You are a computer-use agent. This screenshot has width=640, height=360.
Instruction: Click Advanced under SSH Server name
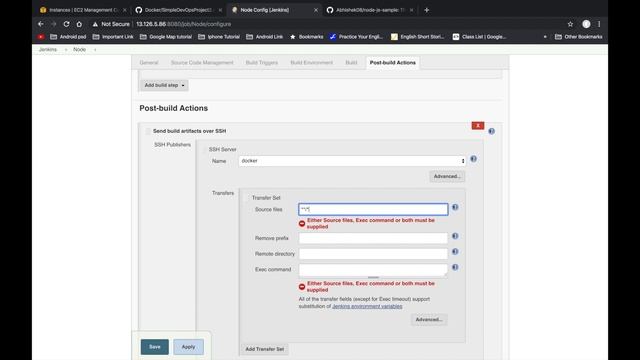(x=447, y=176)
